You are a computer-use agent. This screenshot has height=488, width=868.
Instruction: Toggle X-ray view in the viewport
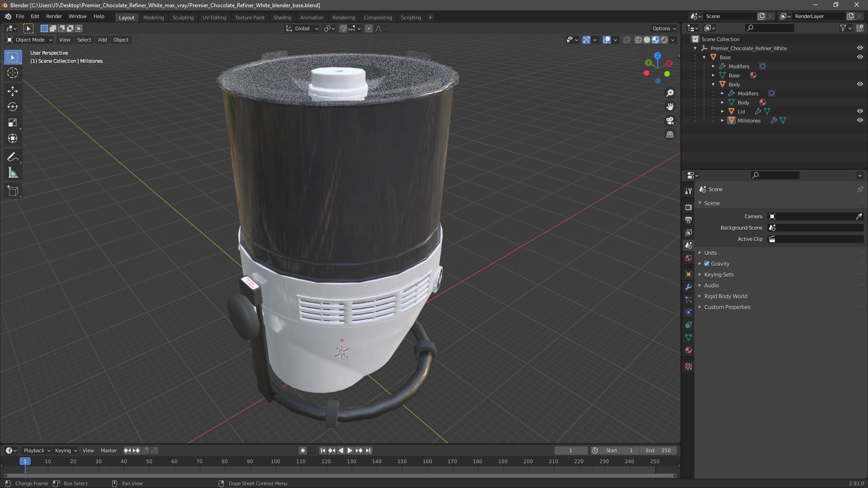coord(627,40)
